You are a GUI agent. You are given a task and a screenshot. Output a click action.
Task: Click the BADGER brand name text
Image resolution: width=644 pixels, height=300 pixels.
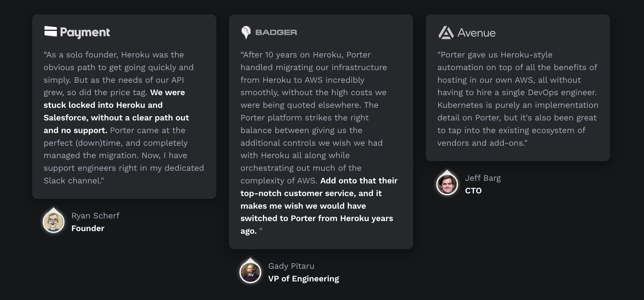[276, 32]
